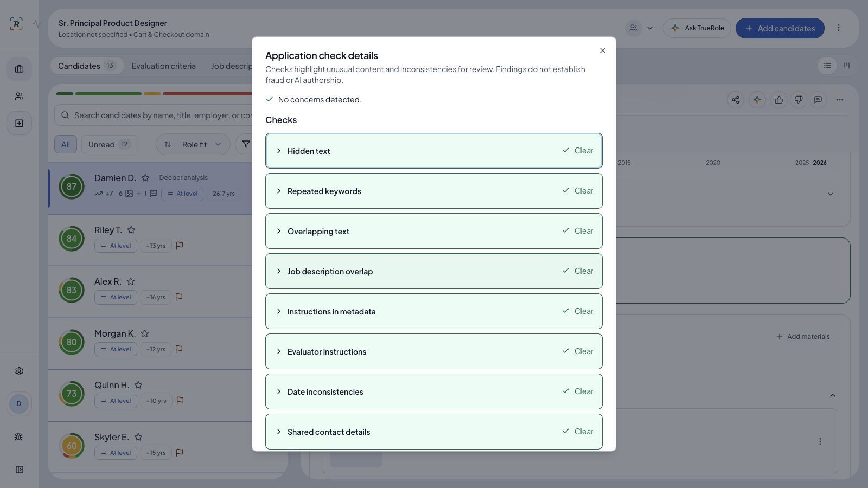Open candidate comments icon
The image size is (868, 488).
pos(818,100)
